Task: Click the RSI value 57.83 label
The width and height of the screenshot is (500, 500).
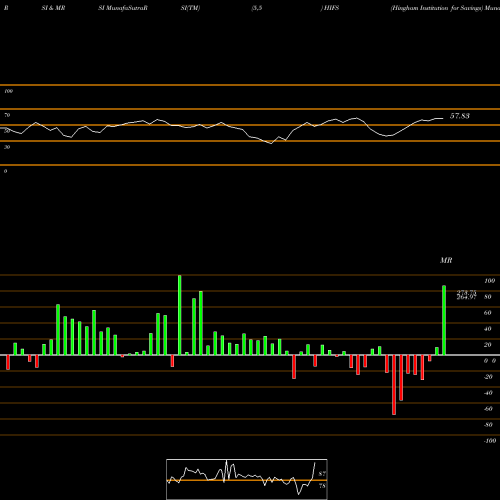Action: tap(460, 116)
